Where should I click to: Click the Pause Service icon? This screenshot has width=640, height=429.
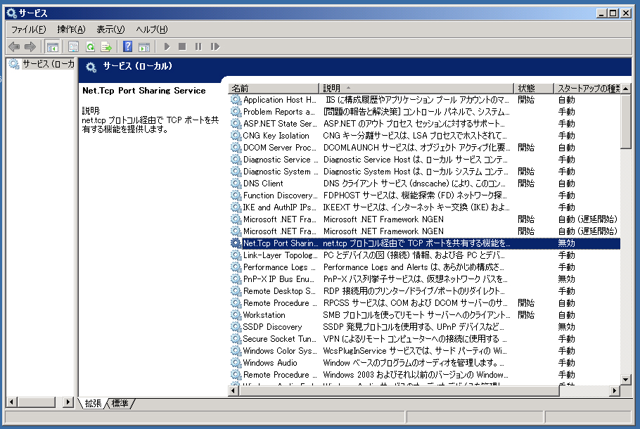pyautogui.click(x=198, y=47)
